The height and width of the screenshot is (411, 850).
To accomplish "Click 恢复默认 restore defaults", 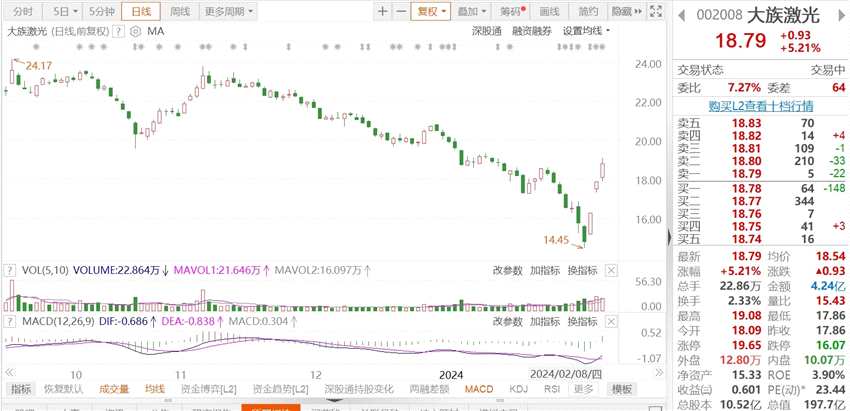I will pyautogui.click(x=63, y=389).
